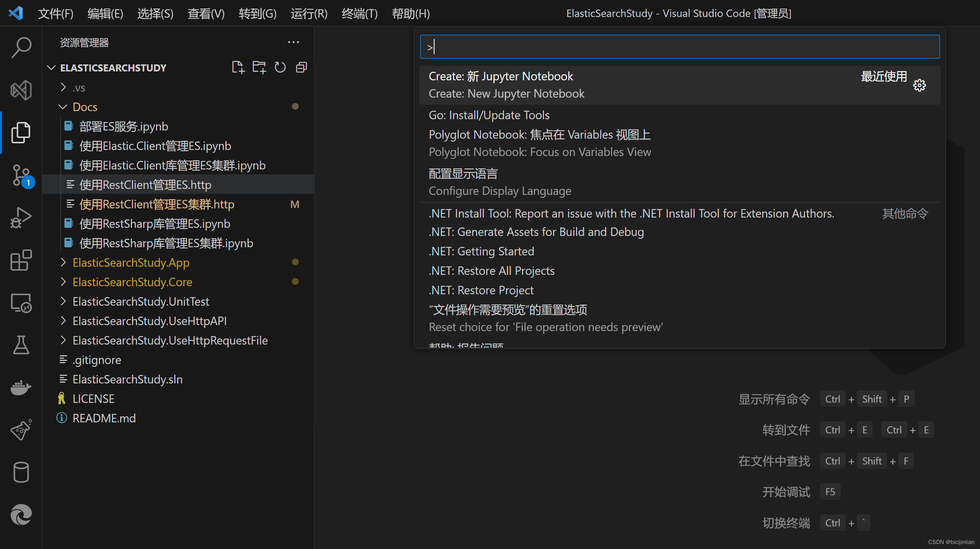
Task: Open the Docker view in activity bar
Action: click(x=21, y=387)
